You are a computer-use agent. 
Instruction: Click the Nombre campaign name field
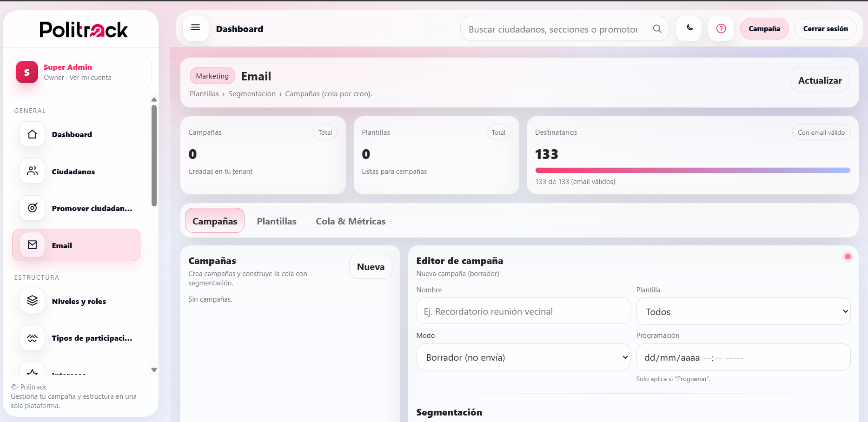click(523, 311)
